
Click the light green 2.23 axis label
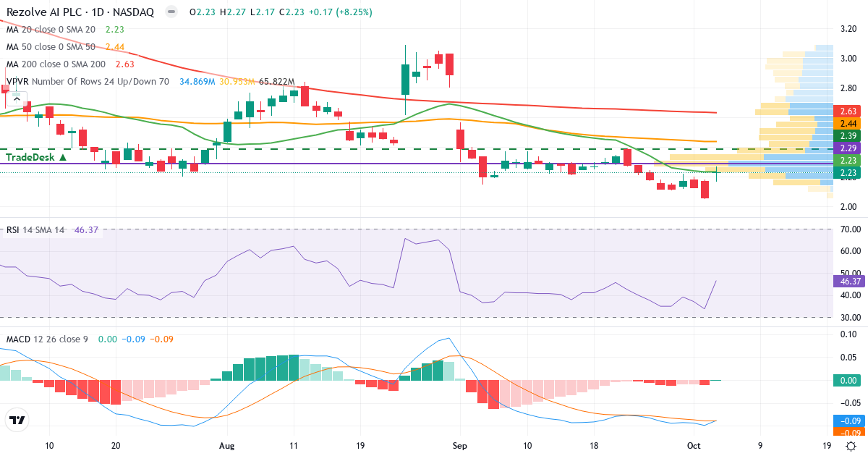pyautogui.click(x=846, y=161)
